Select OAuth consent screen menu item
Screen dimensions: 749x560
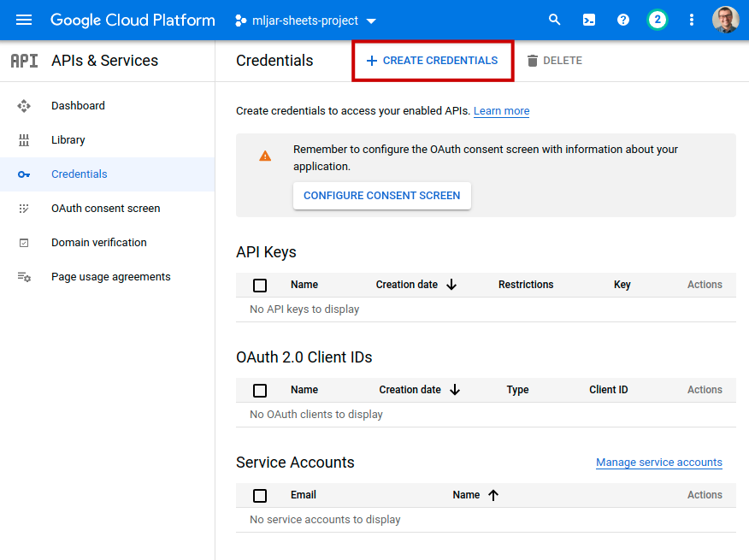[x=105, y=209]
